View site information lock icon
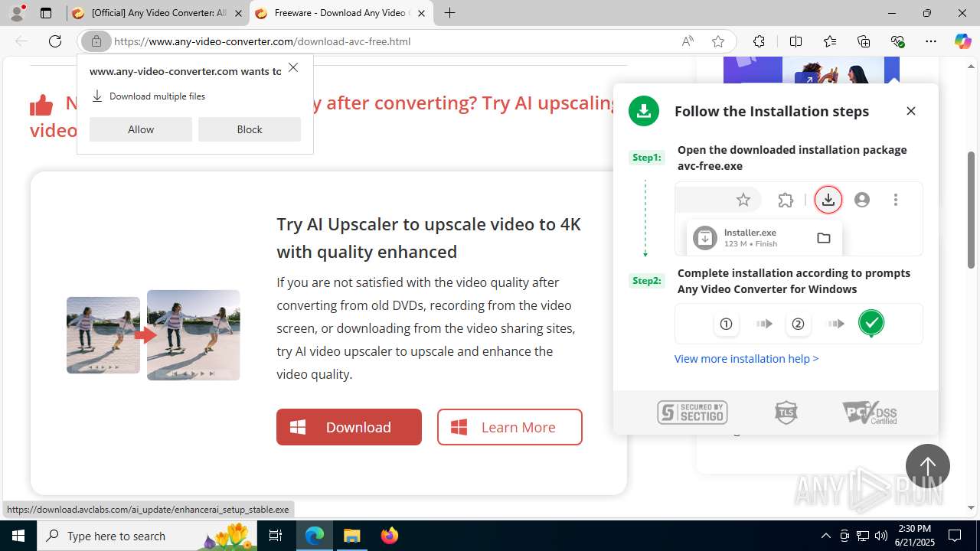The image size is (980, 551). (96, 41)
